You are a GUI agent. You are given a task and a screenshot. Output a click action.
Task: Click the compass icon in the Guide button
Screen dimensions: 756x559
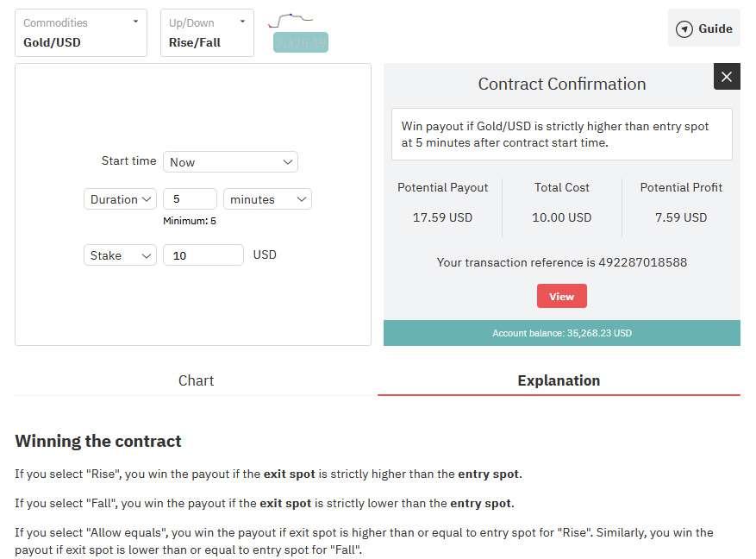point(684,29)
